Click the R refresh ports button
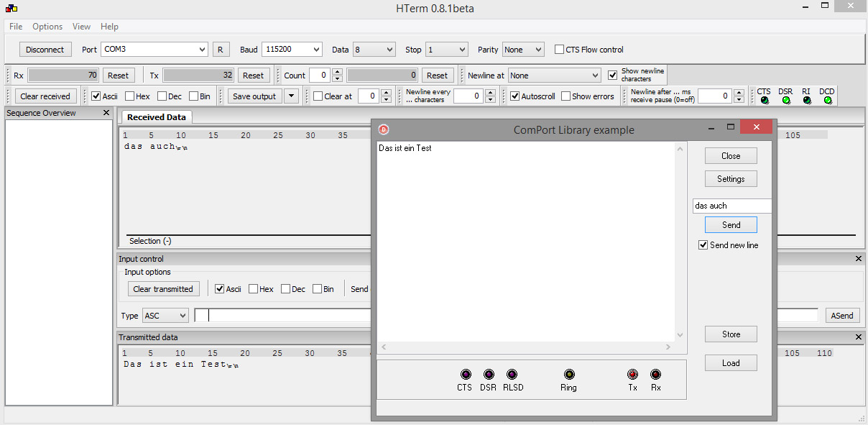Image resolution: width=868 pixels, height=425 pixels. [x=221, y=50]
